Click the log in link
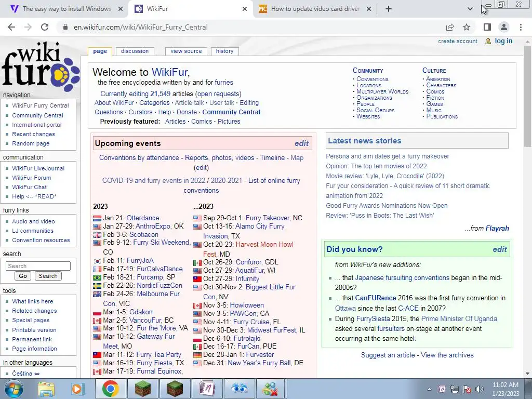The image size is (532, 399). 503,41
